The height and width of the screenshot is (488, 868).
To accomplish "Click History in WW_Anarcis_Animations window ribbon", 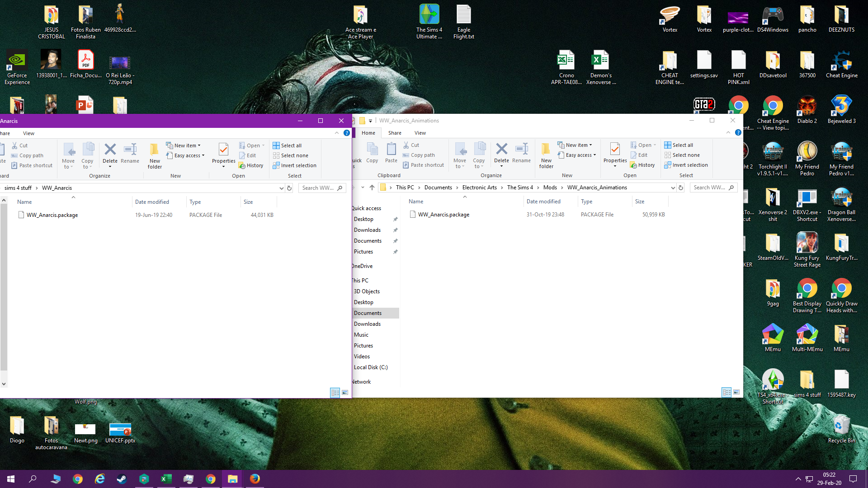I will 642,165.
